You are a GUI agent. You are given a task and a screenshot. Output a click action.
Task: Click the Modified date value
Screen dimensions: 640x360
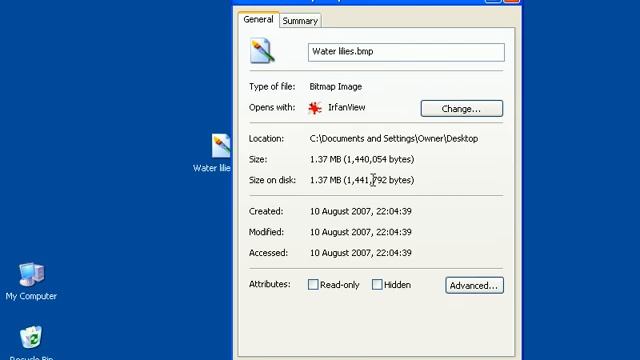pos(360,232)
